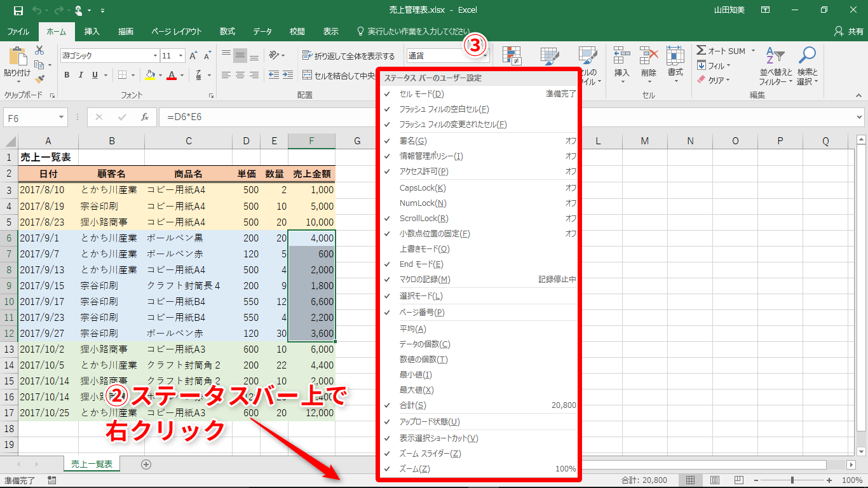Enable CapsLock indicator in status bar menu
Image resolution: width=868 pixels, height=488 pixels.
(x=480, y=188)
